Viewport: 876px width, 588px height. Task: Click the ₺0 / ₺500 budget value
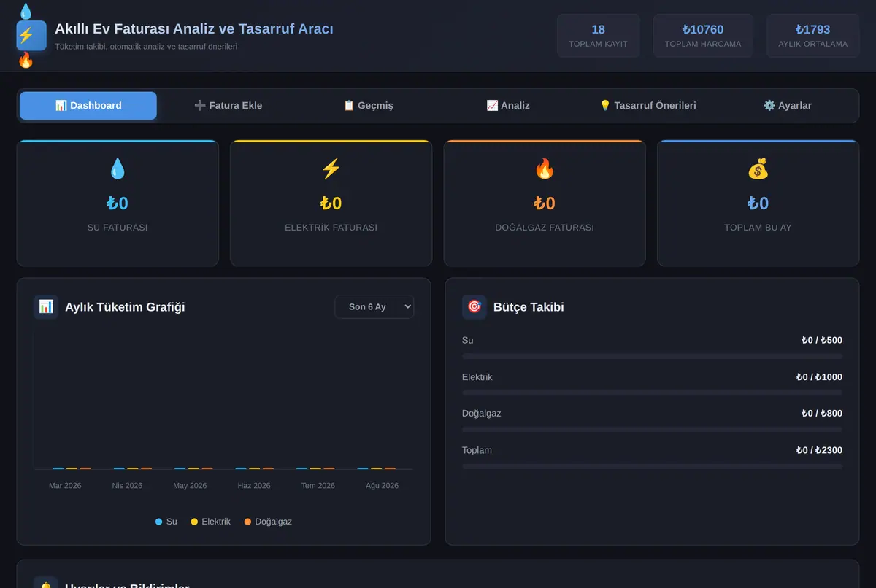[821, 340]
